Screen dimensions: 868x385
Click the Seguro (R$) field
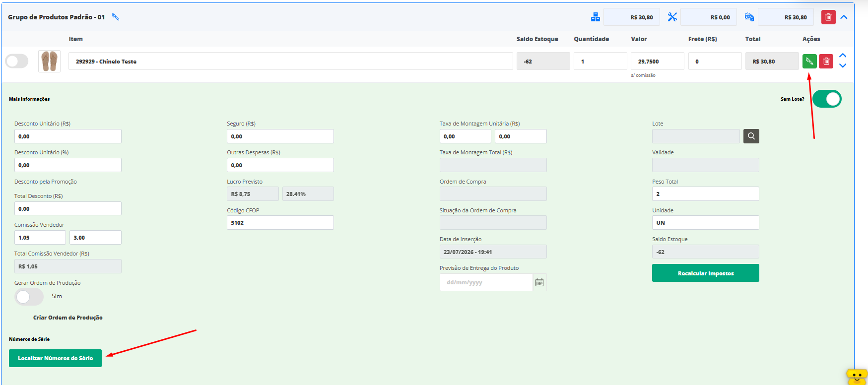[x=280, y=136]
